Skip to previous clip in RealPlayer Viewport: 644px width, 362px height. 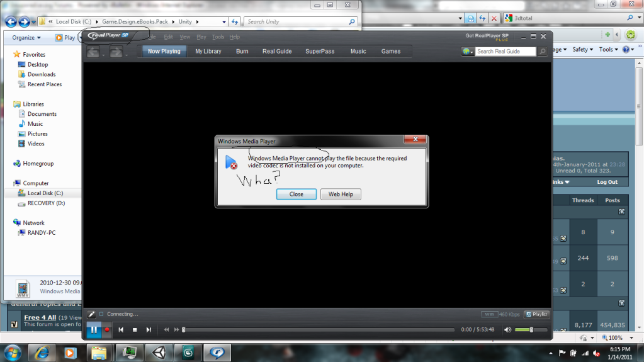click(121, 329)
